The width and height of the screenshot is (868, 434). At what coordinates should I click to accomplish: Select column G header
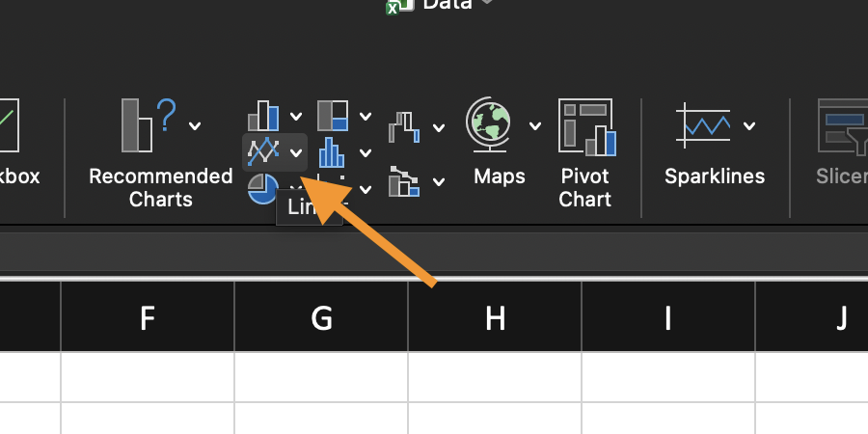coord(321,317)
